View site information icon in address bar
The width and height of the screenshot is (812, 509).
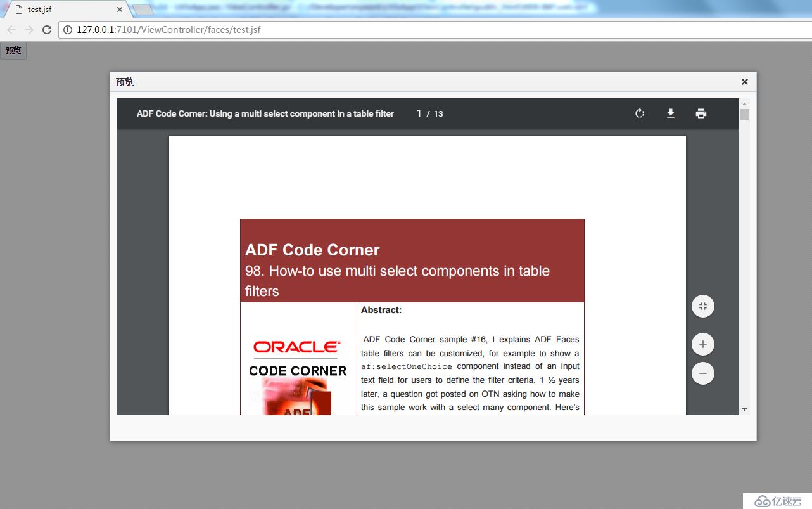(x=68, y=30)
